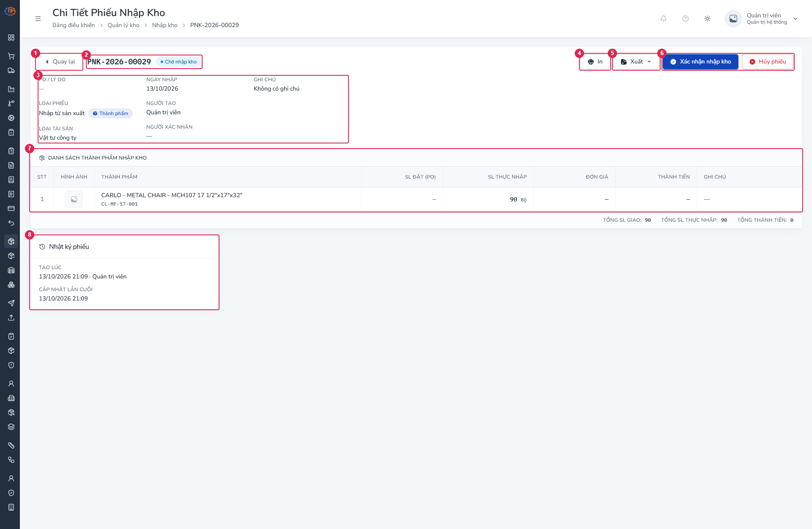Go to Bảng điều khiển breadcrumb
812x529 pixels.
click(74, 25)
